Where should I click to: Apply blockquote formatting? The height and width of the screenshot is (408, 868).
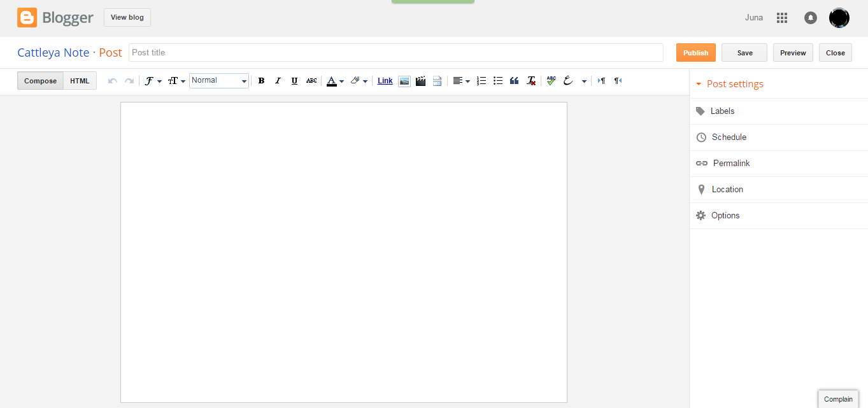[515, 81]
